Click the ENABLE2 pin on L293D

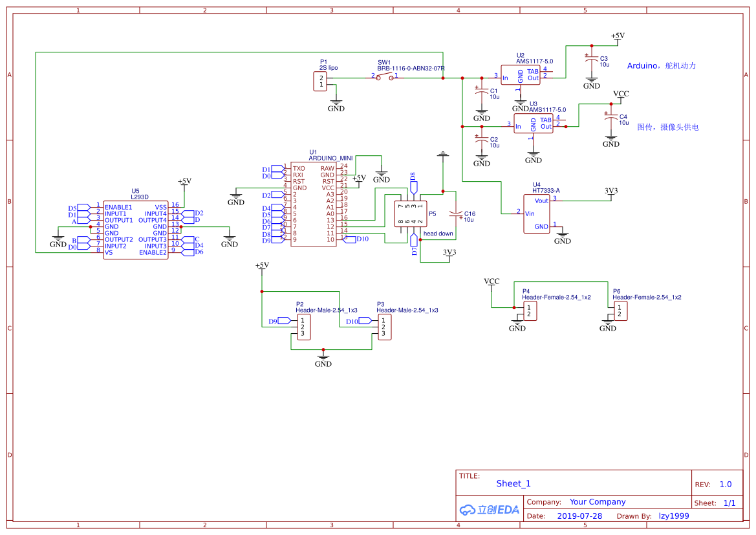pyautogui.click(x=153, y=253)
